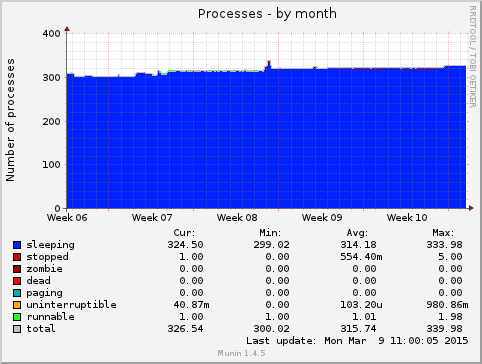Click the 'Cur:' column header
The width and height of the screenshot is (482, 364).
click(x=184, y=233)
